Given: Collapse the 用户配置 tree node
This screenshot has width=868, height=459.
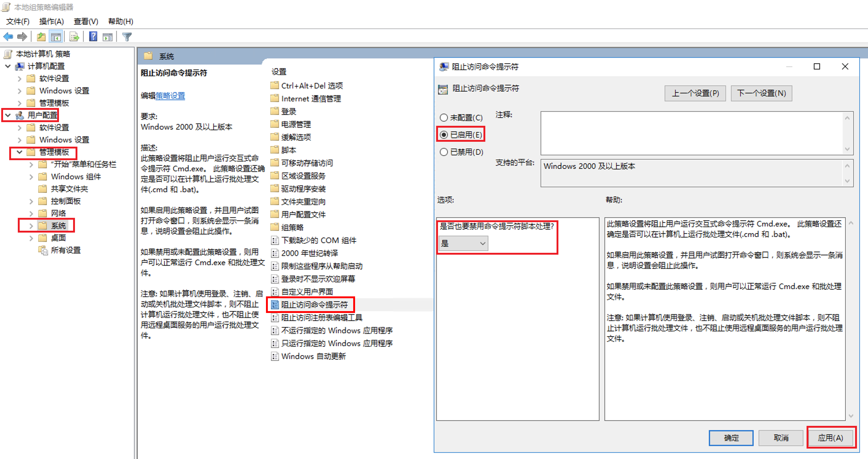Looking at the screenshot, I should point(8,115).
